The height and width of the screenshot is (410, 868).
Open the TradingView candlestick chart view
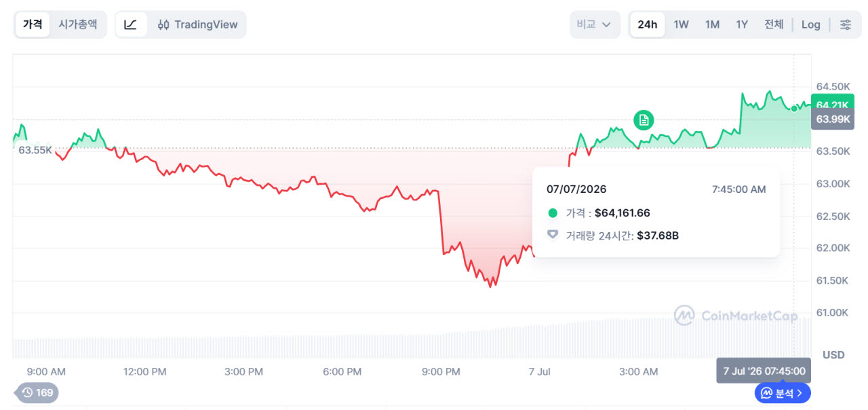point(197,24)
